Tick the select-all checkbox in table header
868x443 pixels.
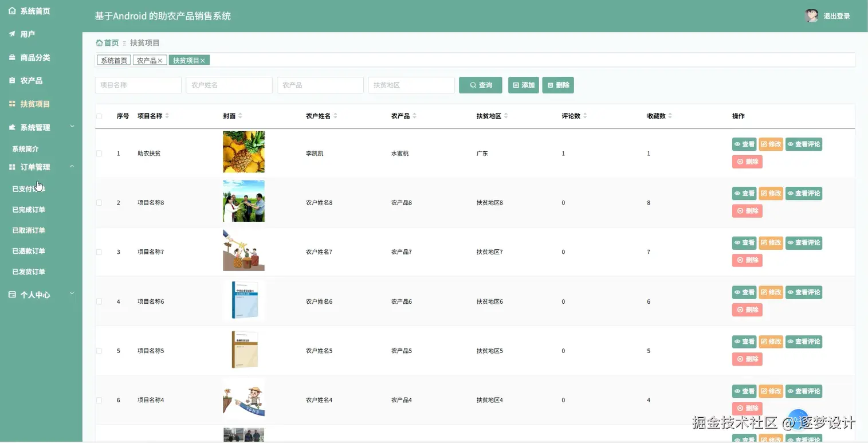tap(99, 116)
